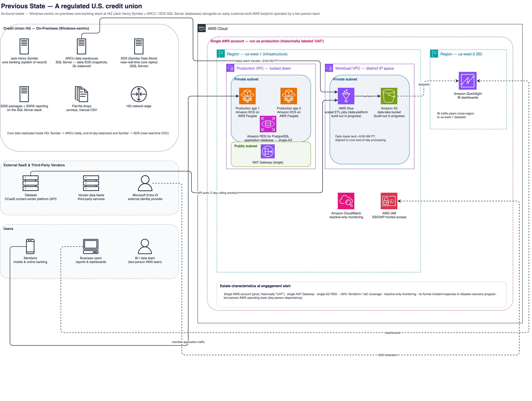The width and height of the screenshot is (532, 401).
Task: Click the SDS Symitar Data Store server icon
Action: coord(139,46)
